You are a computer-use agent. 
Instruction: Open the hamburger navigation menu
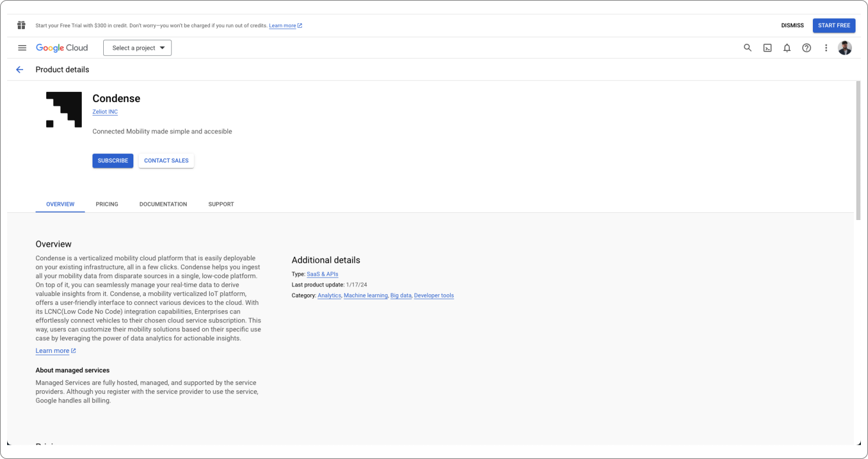click(22, 48)
